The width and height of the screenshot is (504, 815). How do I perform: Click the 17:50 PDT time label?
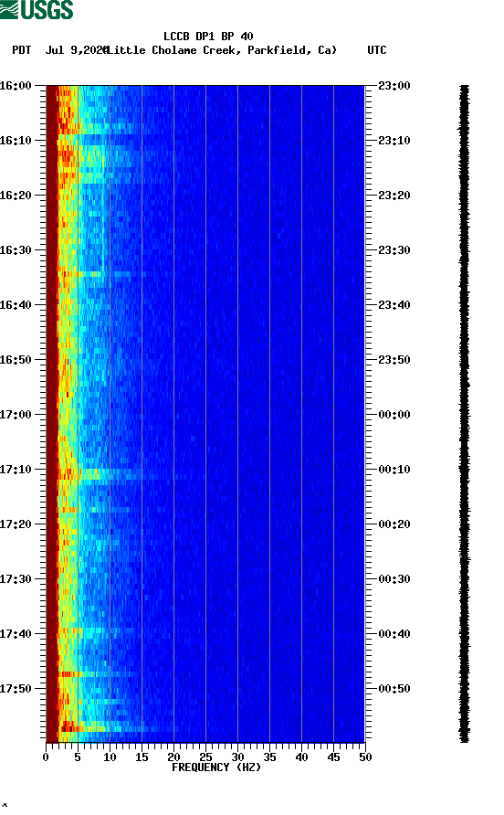pyautogui.click(x=16, y=689)
